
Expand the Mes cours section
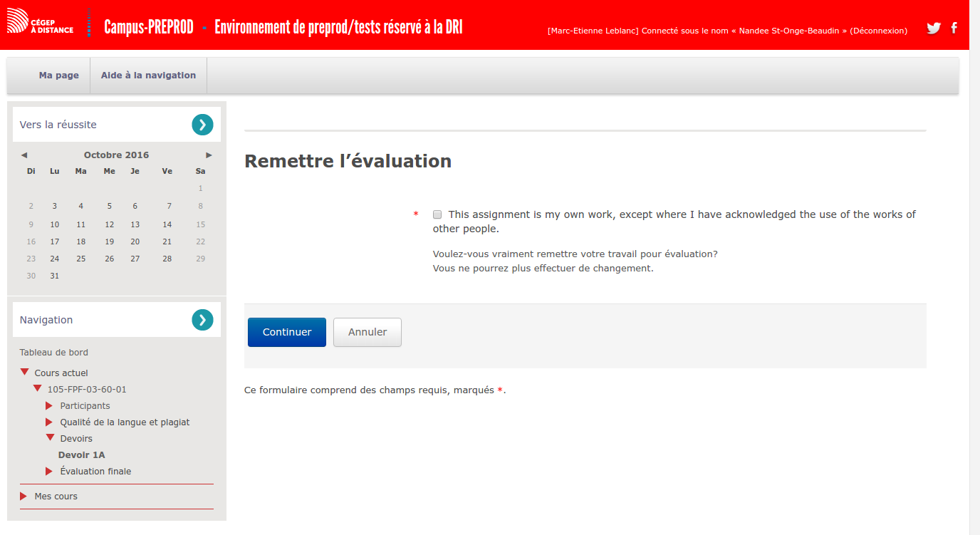(x=24, y=497)
